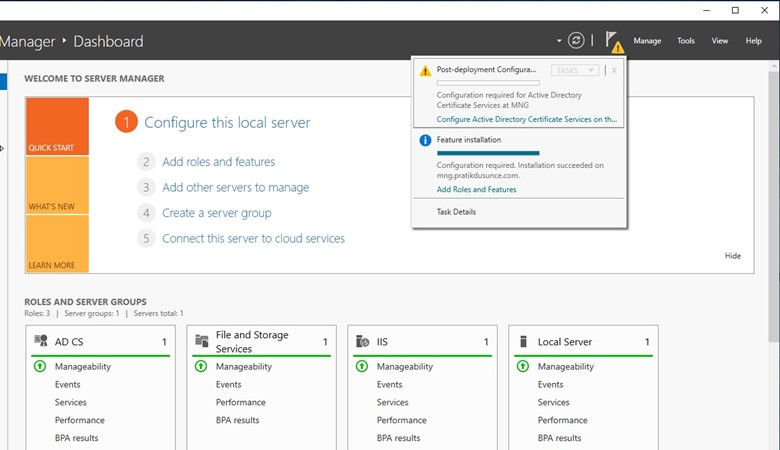
Task: Click the step 5 number circle
Action: (x=146, y=239)
